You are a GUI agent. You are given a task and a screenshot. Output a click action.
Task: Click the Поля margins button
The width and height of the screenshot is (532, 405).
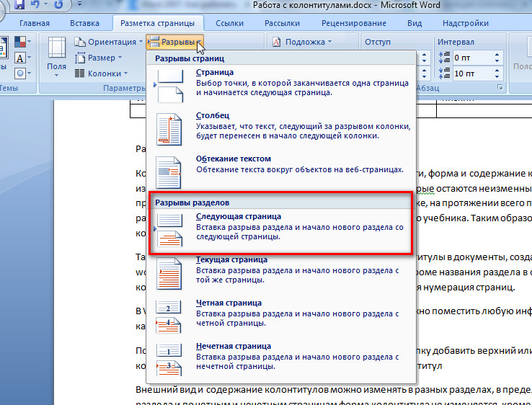pyautogui.click(x=56, y=57)
